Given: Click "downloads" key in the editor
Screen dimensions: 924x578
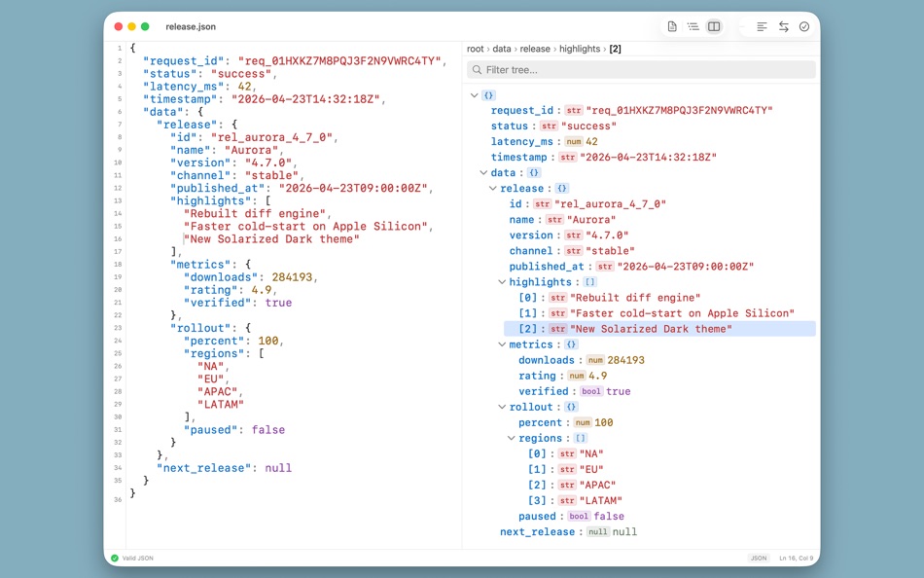Looking at the screenshot, I should click(x=221, y=277).
